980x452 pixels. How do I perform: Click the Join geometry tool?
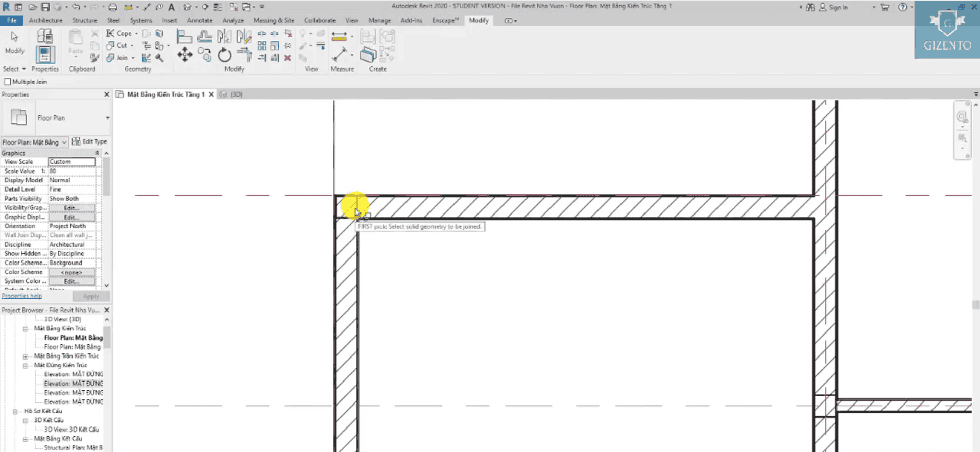click(x=117, y=58)
